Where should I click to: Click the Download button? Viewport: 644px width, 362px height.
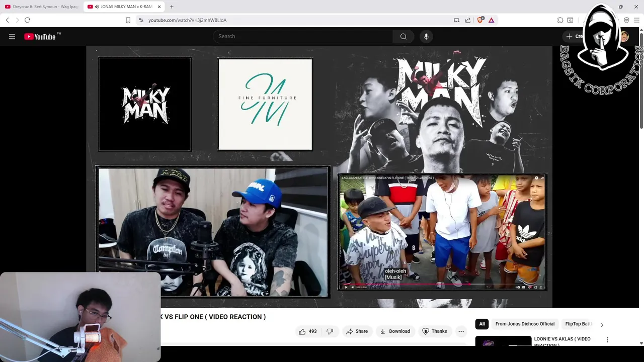pos(395,331)
